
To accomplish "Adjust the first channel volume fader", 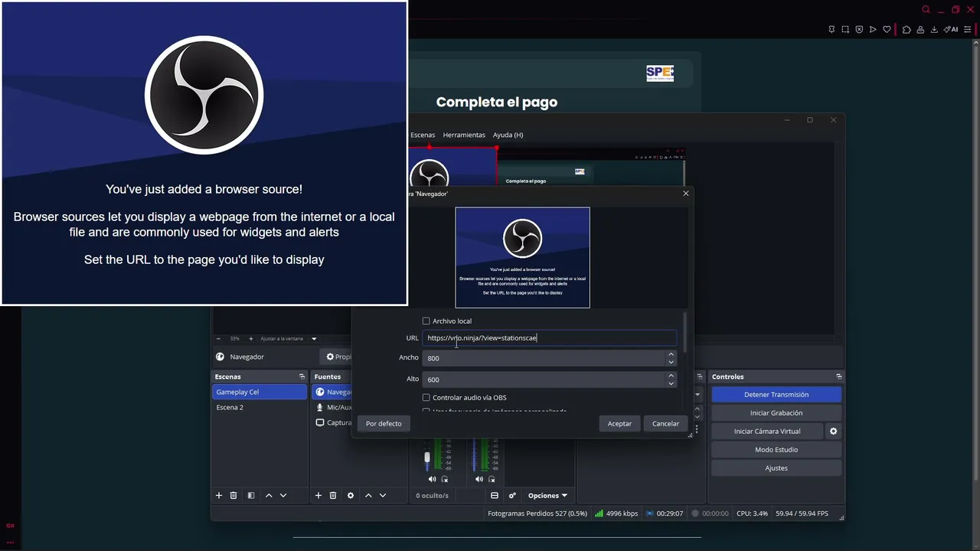I will pyautogui.click(x=427, y=457).
